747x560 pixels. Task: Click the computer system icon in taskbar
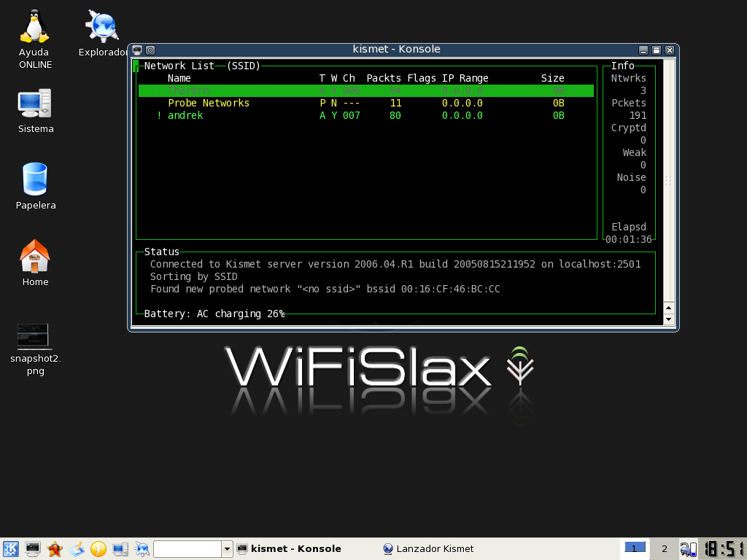click(120, 549)
